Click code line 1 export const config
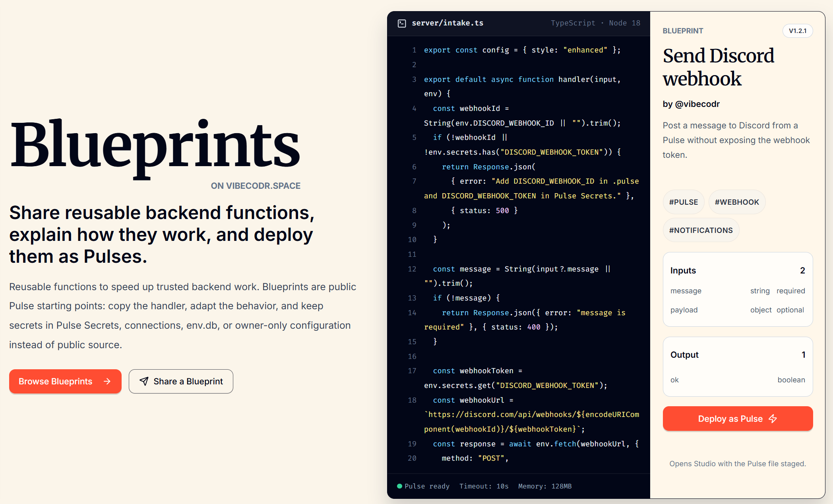This screenshot has width=833, height=504. tap(522, 50)
